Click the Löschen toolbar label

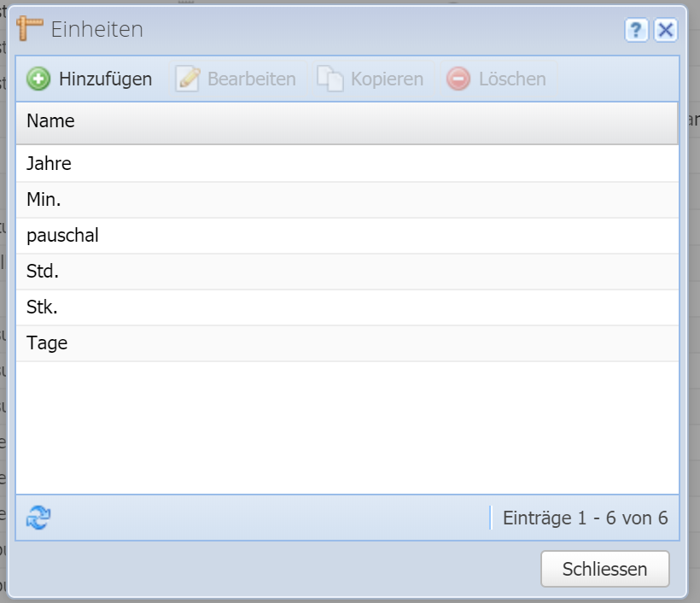click(512, 79)
